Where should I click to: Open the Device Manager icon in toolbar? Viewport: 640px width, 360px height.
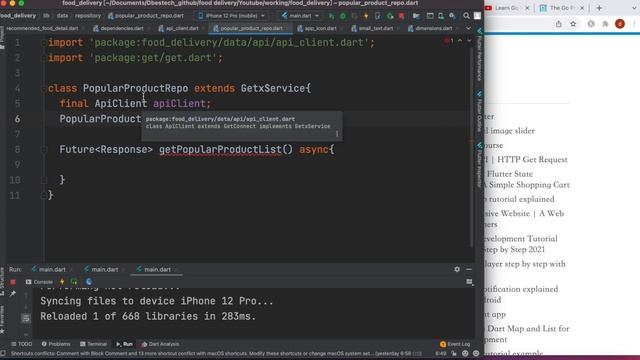click(x=441, y=16)
